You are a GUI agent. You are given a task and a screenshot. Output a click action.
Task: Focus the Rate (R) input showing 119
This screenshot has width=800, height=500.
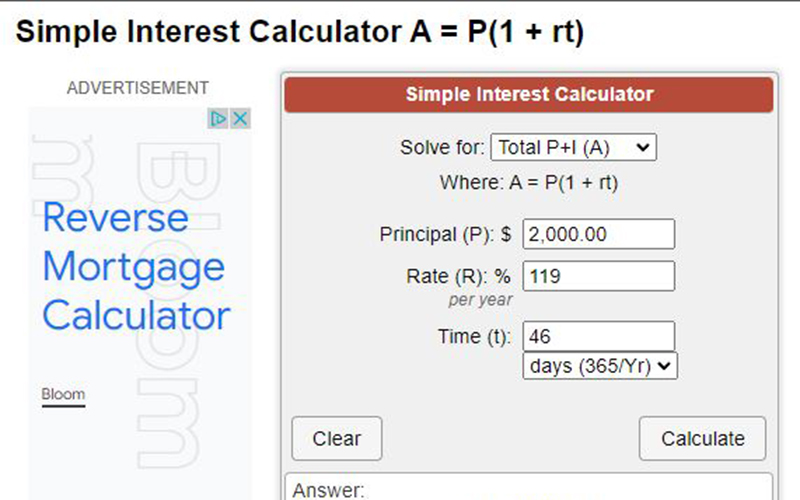[x=599, y=276]
